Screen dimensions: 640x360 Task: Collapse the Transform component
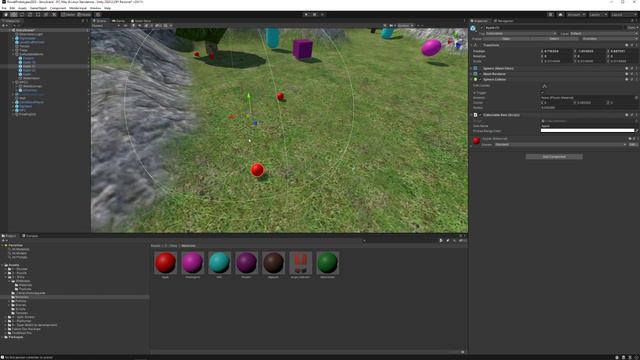point(471,45)
